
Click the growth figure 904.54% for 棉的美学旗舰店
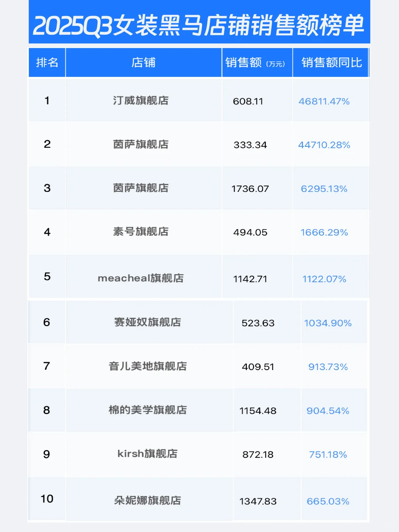point(327,410)
